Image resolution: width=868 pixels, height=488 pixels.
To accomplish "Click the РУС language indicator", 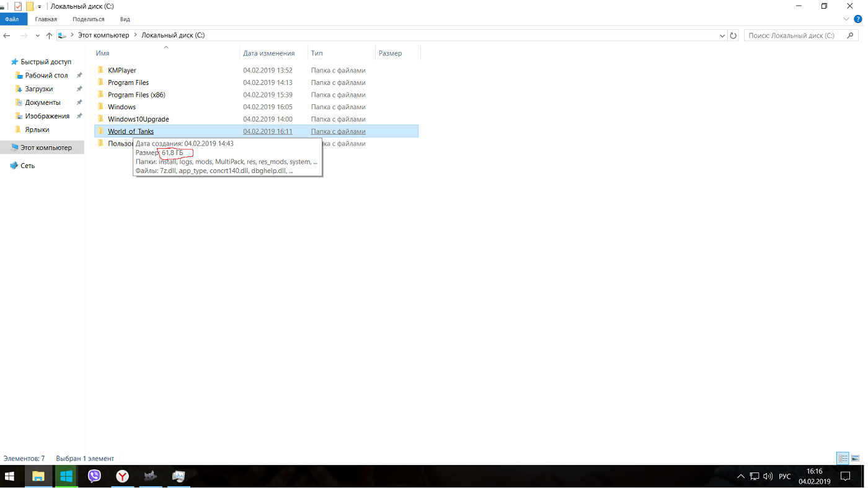I will (x=784, y=476).
